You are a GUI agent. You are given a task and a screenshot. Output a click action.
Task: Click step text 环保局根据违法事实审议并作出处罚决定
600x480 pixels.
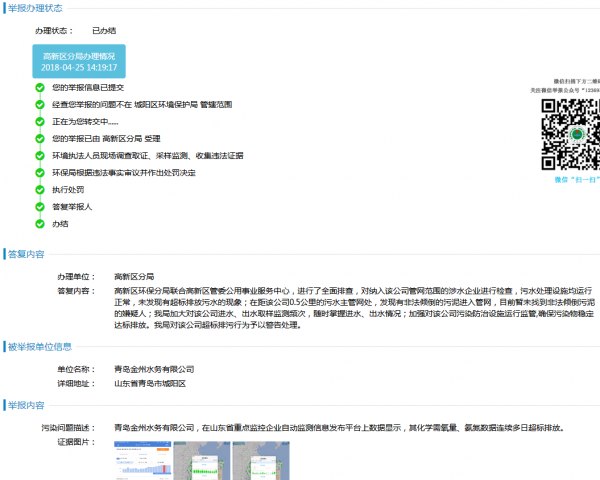[x=124, y=173]
